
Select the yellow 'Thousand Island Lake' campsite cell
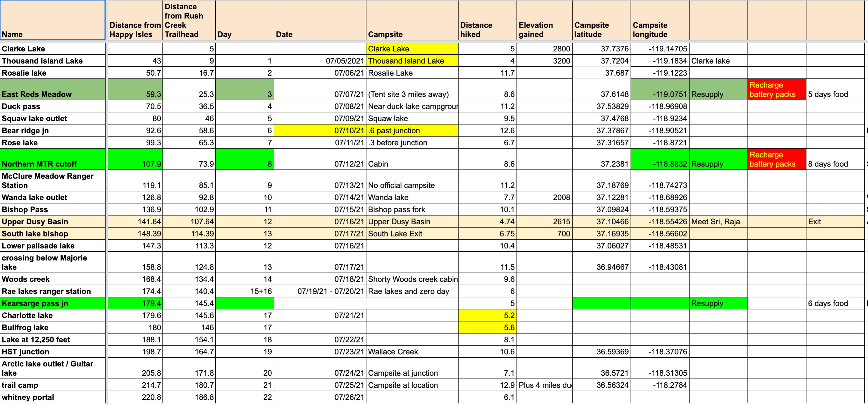412,61
